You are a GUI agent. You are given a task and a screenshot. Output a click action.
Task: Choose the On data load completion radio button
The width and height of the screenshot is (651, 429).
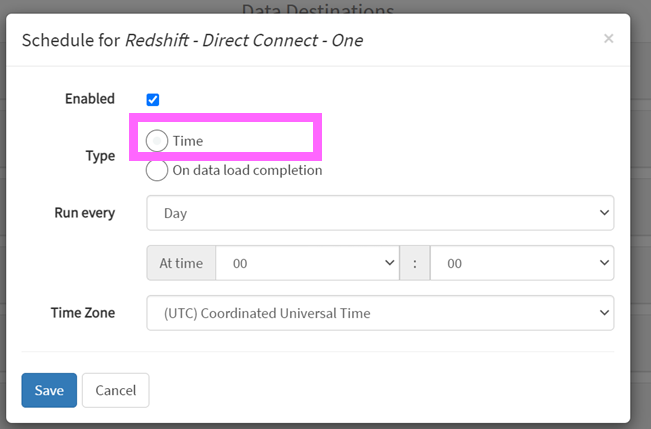pos(157,171)
